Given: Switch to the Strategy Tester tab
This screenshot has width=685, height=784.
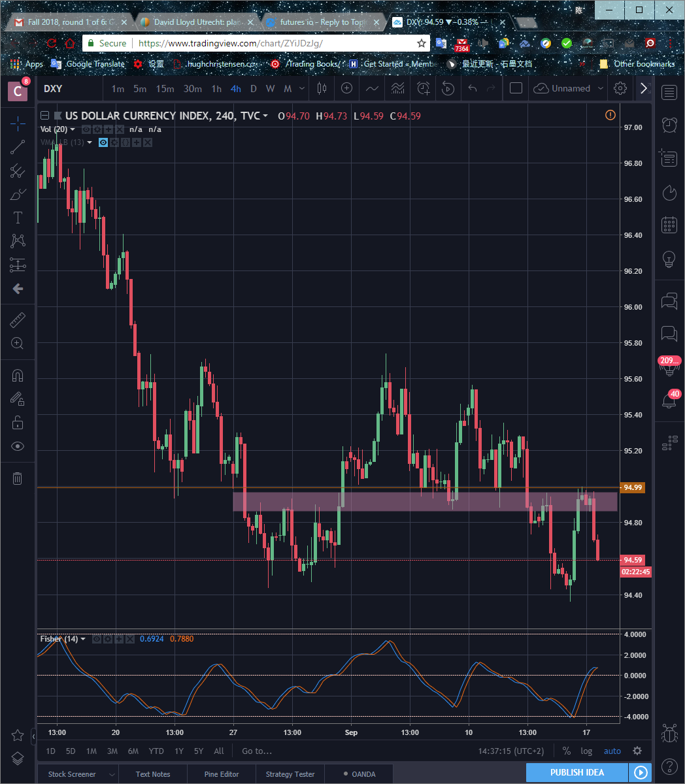Looking at the screenshot, I should coord(290,774).
